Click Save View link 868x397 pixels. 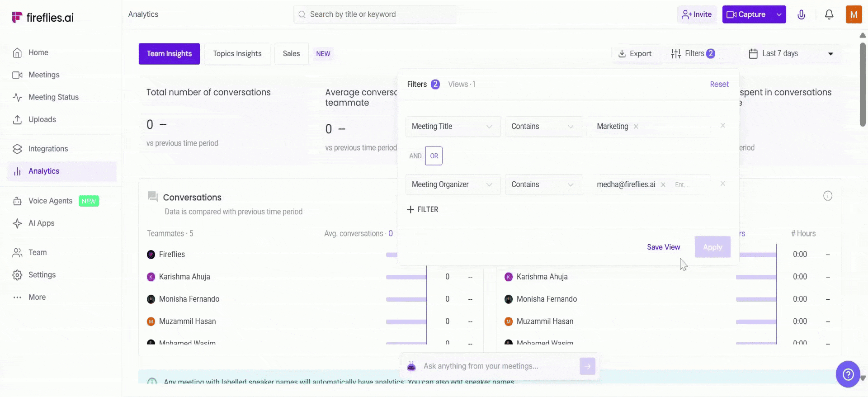[x=663, y=247]
